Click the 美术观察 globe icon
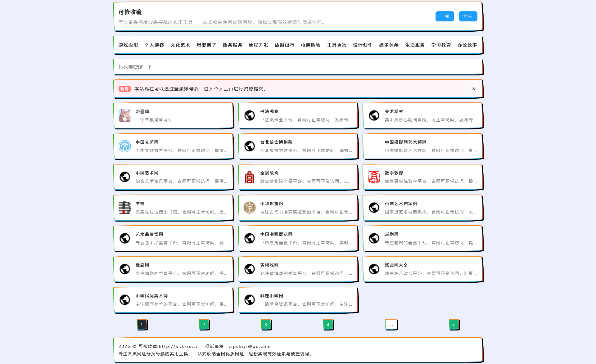Screen dimensions: 596x364 [x=374, y=115]
